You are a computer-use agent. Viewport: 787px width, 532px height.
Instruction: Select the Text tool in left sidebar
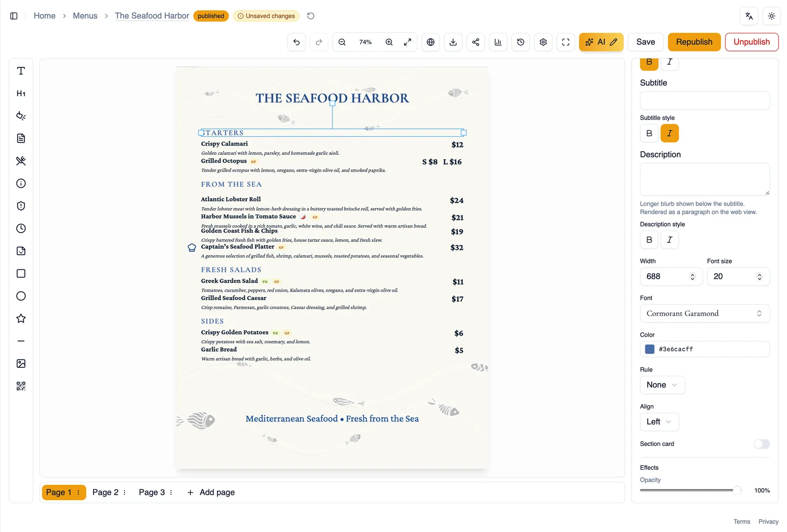tap(21, 71)
